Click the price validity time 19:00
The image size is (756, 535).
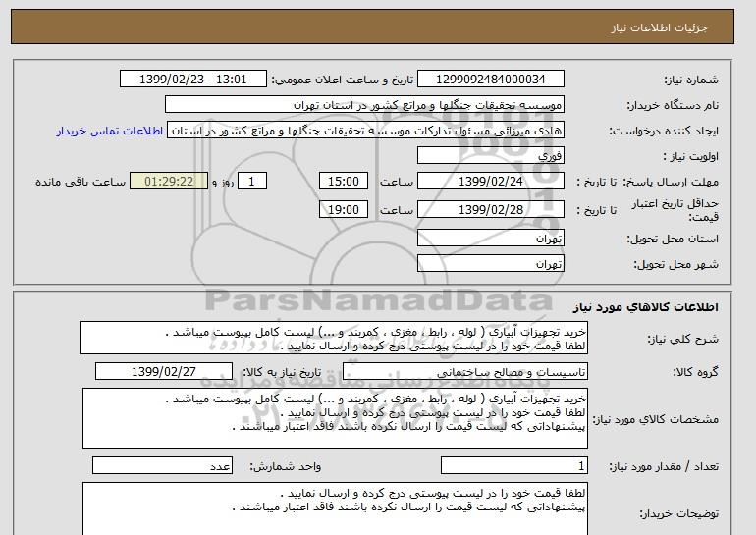click(344, 210)
